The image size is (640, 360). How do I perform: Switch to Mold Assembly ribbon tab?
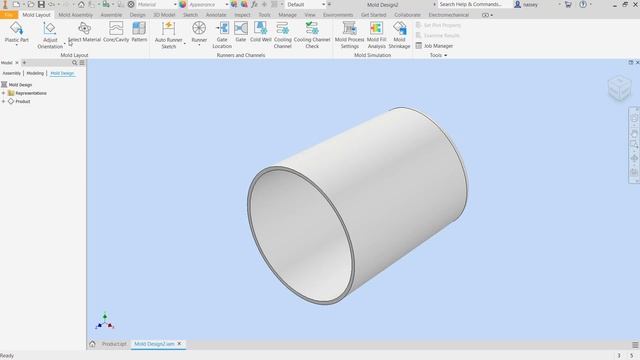pyautogui.click(x=76, y=15)
